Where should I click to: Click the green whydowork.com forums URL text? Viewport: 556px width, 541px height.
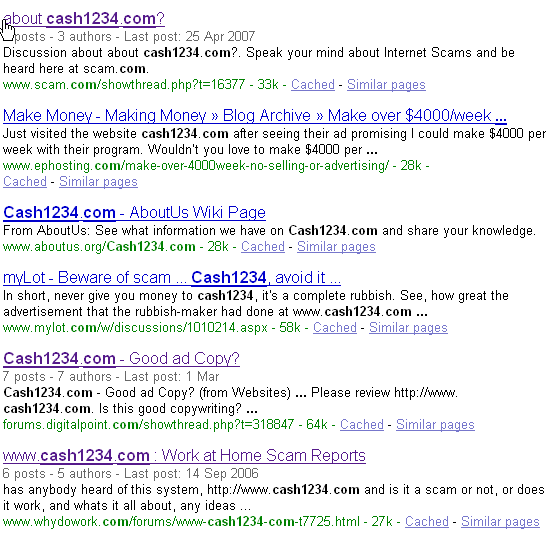(x=181, y=522)
